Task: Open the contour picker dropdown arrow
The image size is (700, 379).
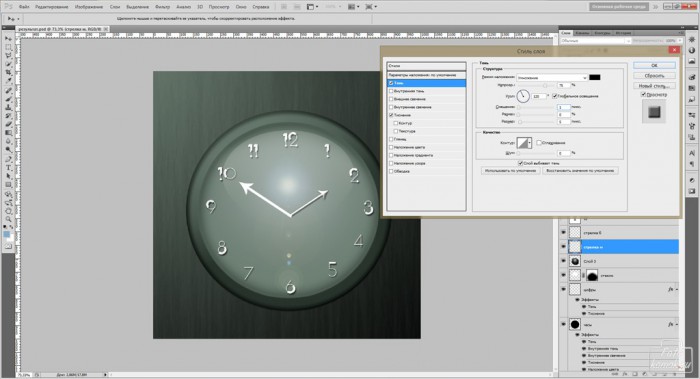Action: coord(529,143)
